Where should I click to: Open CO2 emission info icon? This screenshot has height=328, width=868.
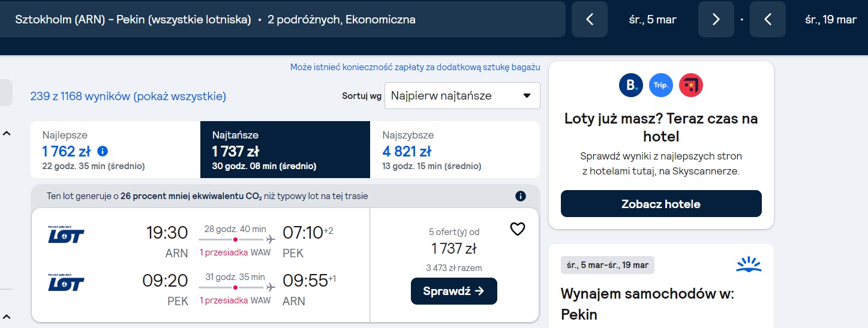(x=521, y=196)
